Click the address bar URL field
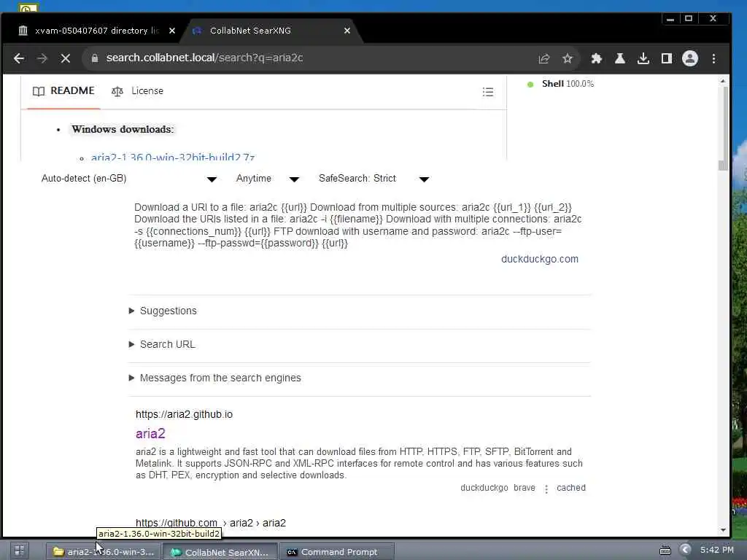747x560 pixels. (314, 58)
